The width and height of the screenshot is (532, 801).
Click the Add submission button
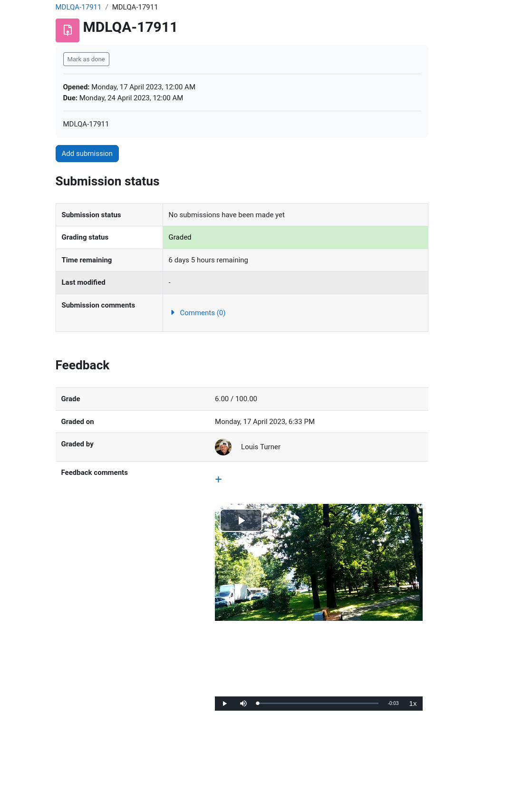click(x=87, y=154)
